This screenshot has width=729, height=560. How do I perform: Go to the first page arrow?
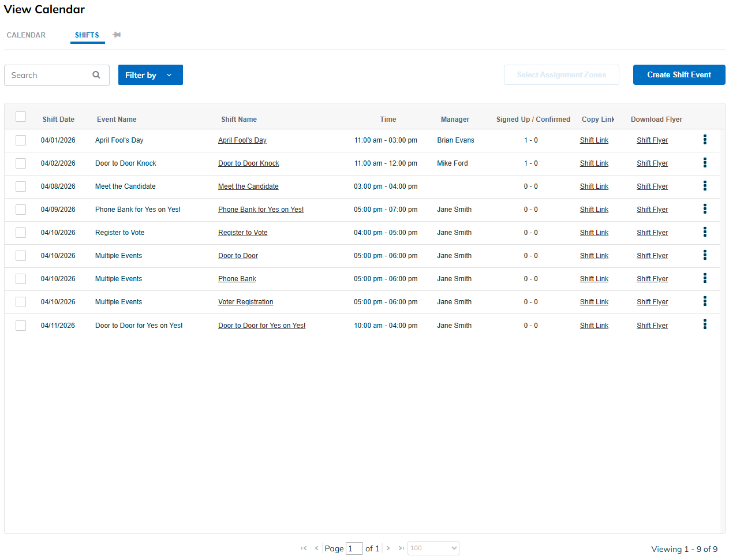(x=304, y=548)
